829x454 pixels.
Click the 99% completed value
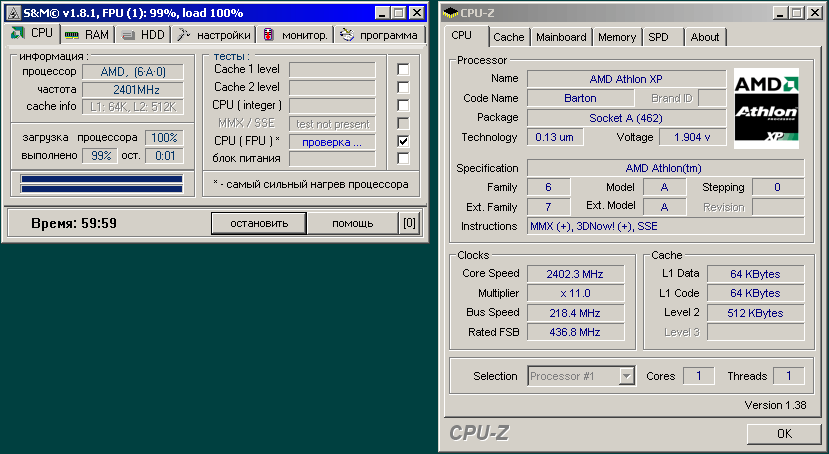(x=100, y=156)
